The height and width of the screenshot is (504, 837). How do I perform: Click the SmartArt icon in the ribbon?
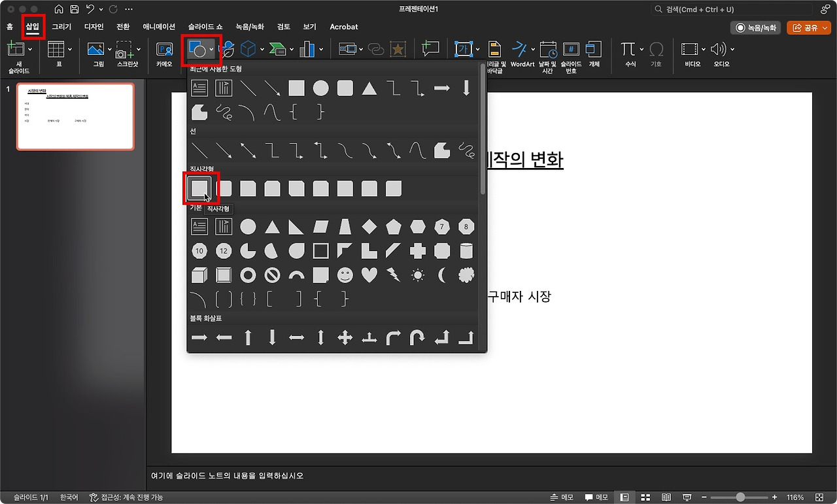point(278,49)
